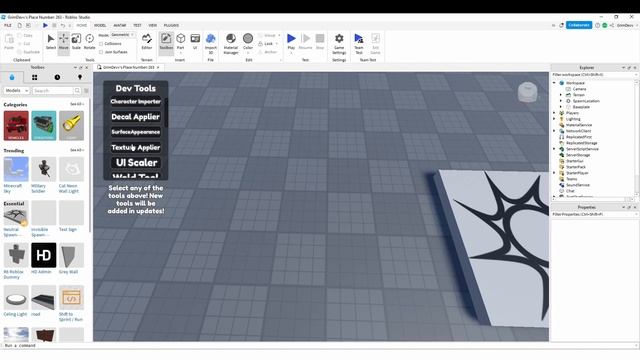Open the Models category dropdown

click(x=16, y=91)
